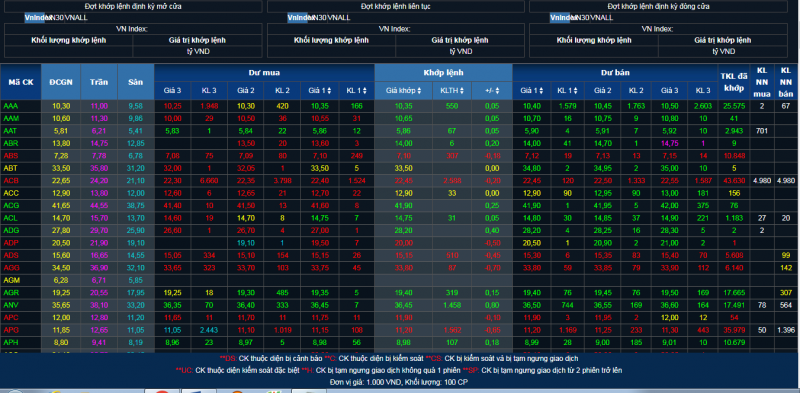Click the TKL đã khớp column header
The height and width of the screenshot is (393, 800).
pos(734,82)
